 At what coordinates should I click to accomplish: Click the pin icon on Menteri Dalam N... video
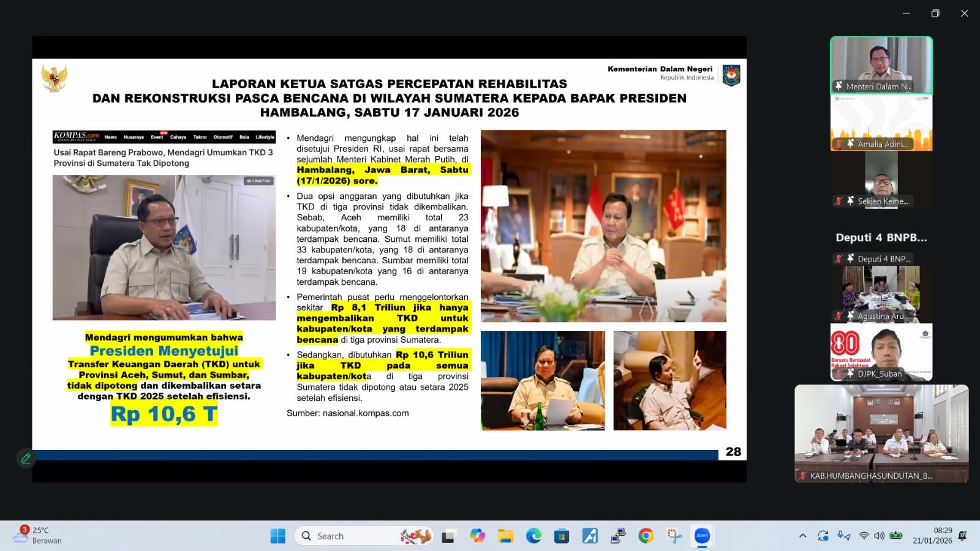click(839, 86)
